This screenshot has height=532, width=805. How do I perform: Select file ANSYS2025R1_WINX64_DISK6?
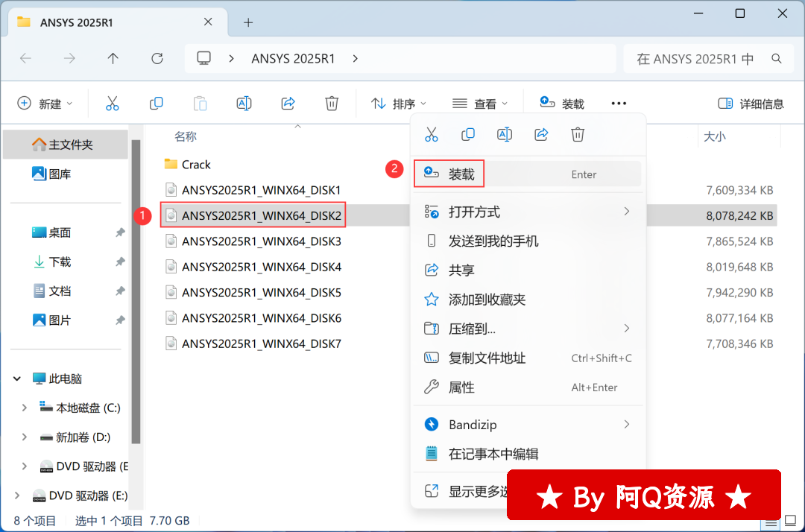pyautogui.click(x=253, y=318)
